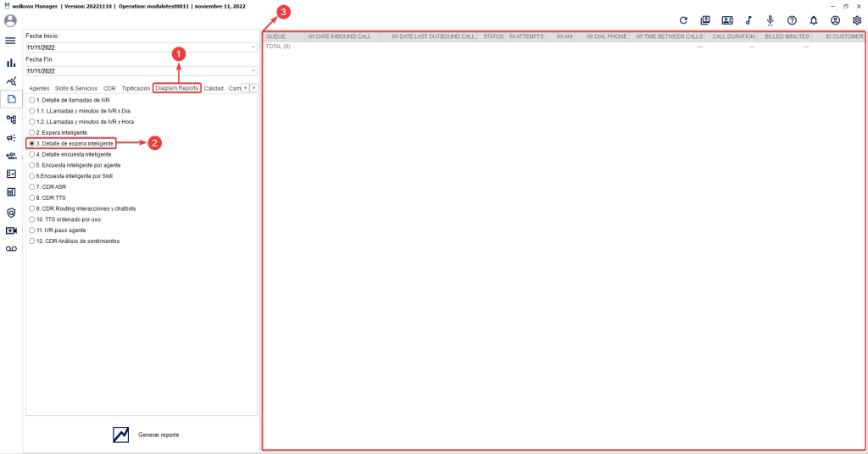Select 4. Detalle encuesta inteligente

[x=70, y=154]
